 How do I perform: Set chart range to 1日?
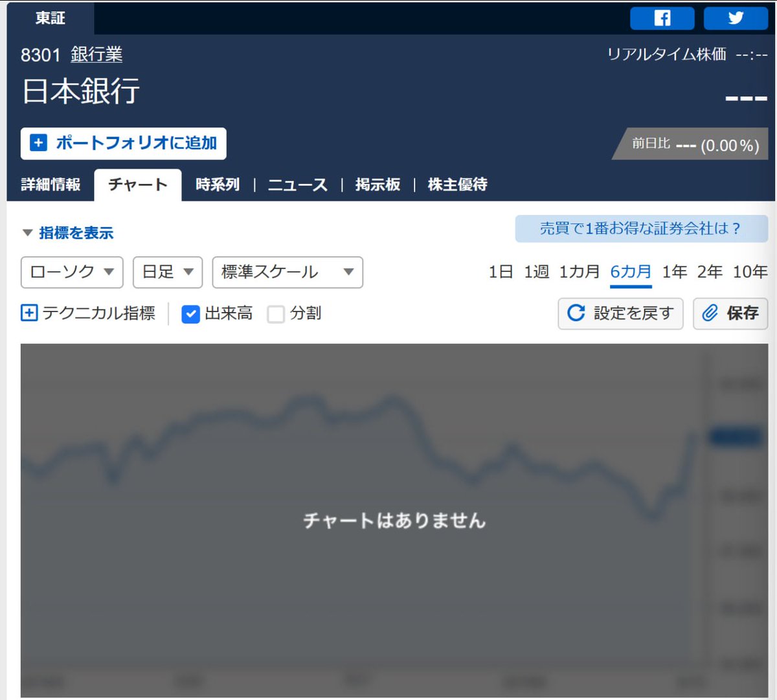click(501, 272)
